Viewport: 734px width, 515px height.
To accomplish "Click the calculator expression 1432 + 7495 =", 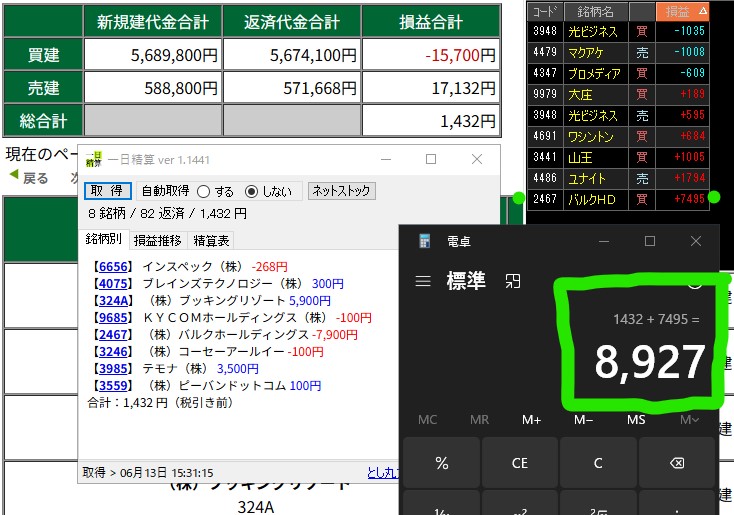I will [x=656, y=319].
